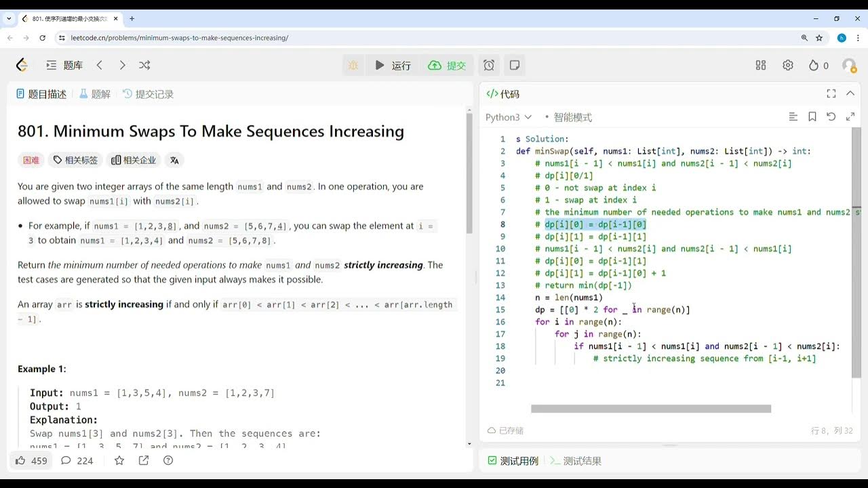Viewport: 868px width, 488px height.
Task: Open the alarm timer icon
Action: click(489, 65)
